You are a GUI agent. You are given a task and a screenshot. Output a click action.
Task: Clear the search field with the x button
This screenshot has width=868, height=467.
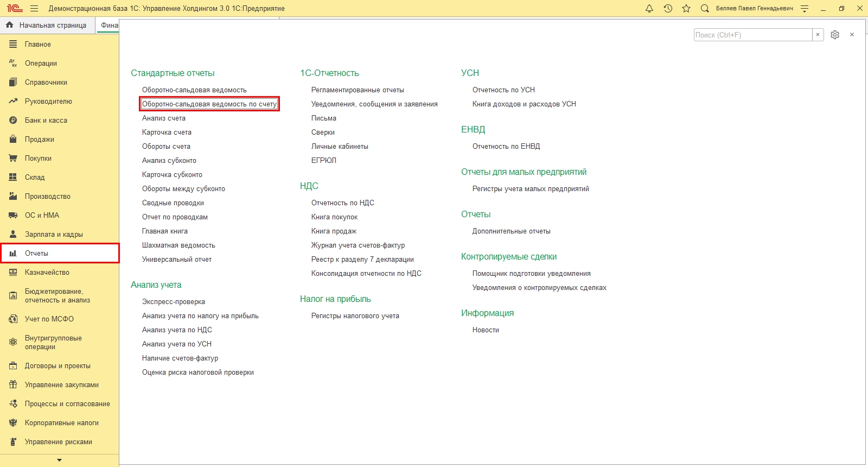point(818,35)
